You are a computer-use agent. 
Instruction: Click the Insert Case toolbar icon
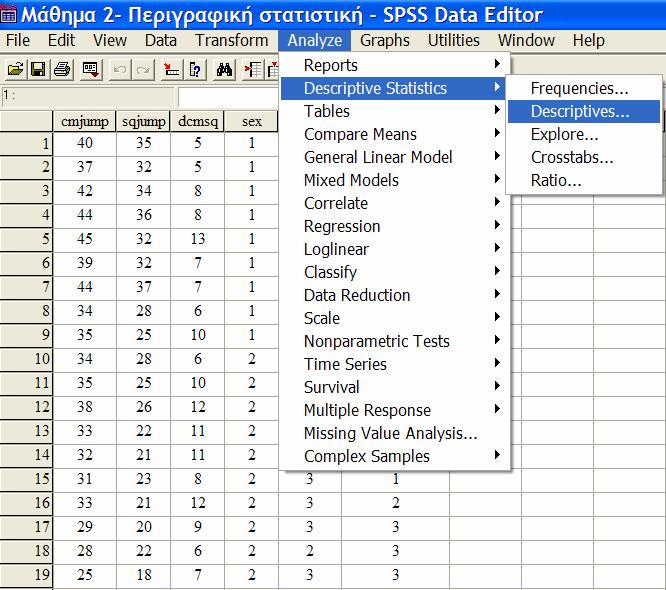[x=253, y=69]
